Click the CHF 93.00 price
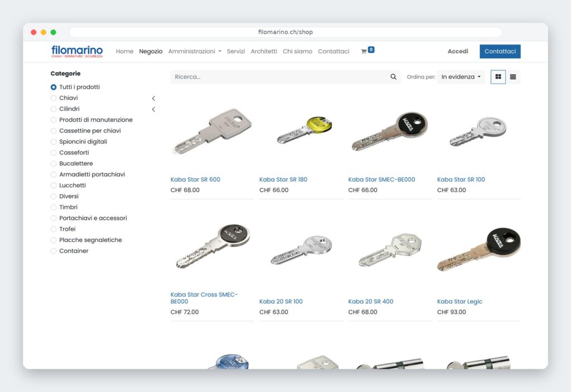 tap(451, 312)
